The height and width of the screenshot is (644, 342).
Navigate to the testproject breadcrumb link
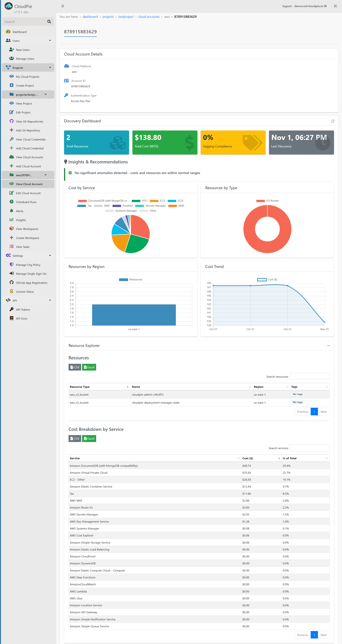click(x=126, y=17)
